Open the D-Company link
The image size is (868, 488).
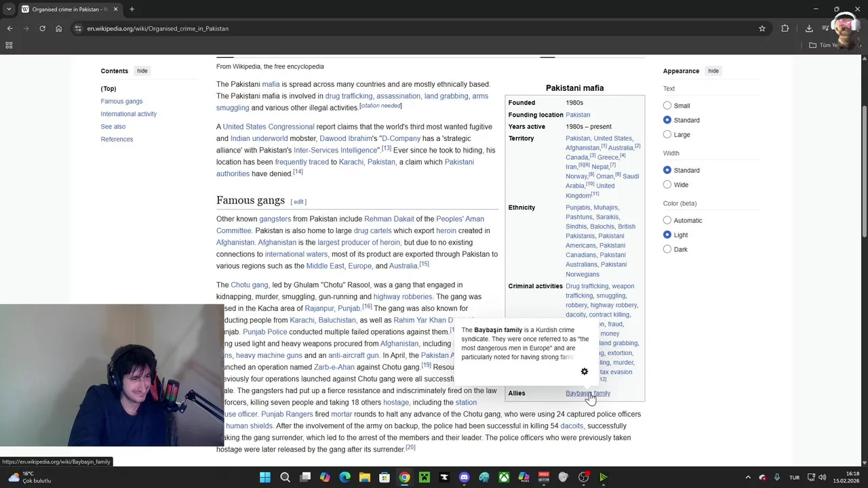point(401,138)
